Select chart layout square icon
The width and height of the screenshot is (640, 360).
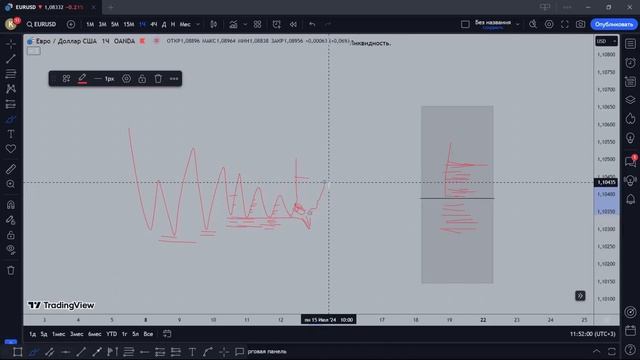465,24
